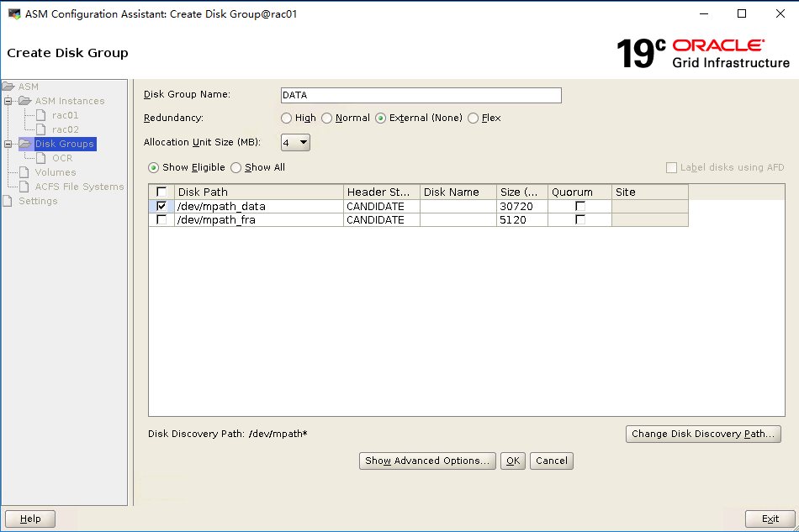Click CANDIDATE status for mpath_data

pyautogui.click(x=382, y=206)
